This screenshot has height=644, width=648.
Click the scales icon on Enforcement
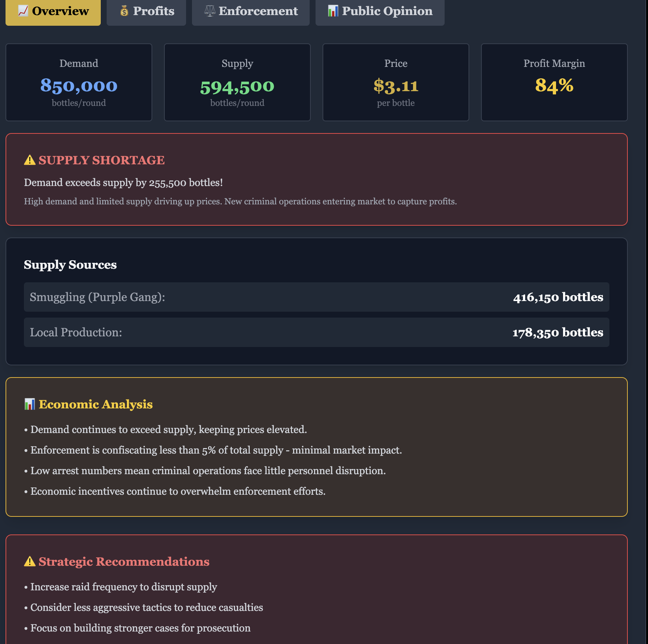(210, 11)
